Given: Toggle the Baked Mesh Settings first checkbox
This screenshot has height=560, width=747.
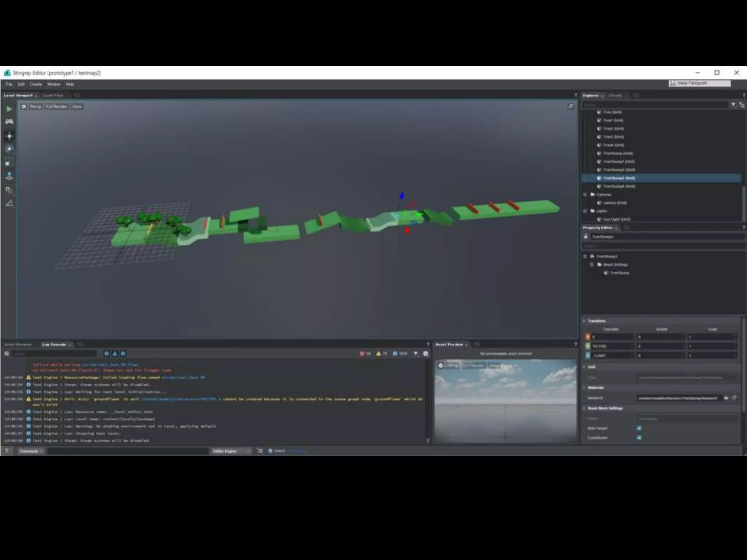Looking at the screenshot, I should [x=639, y=428].
